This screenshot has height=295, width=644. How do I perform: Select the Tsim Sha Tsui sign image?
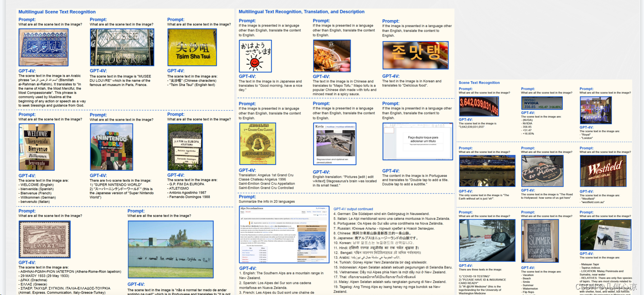[x=192, y=47]
